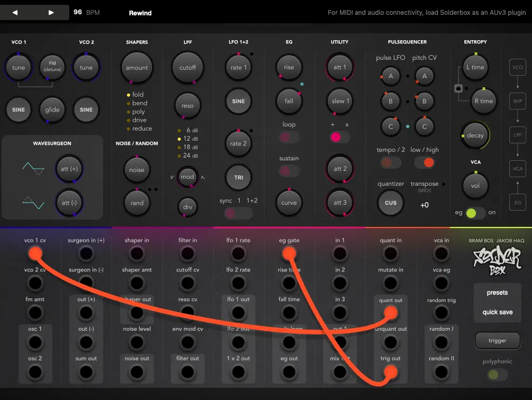Click the trig out patch jack
Screen dimensions: 532x400
pyautogui.click(x=390, y=372)
